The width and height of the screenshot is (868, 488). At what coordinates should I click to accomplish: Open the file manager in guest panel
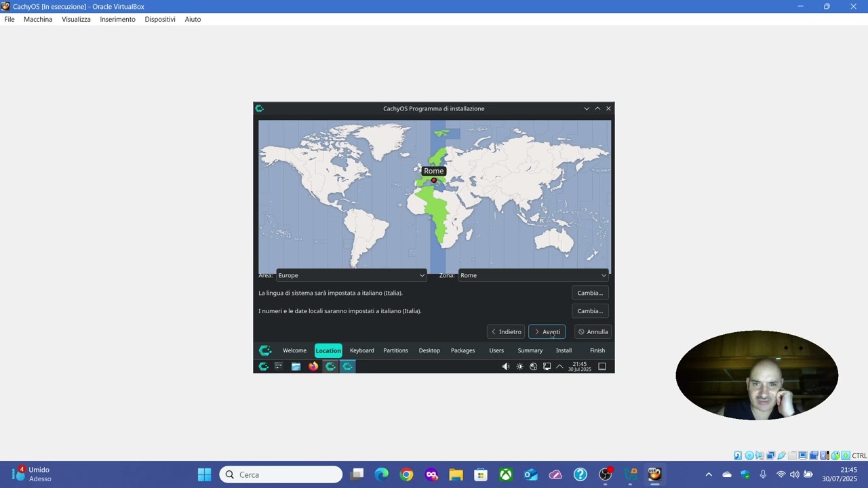296,367
